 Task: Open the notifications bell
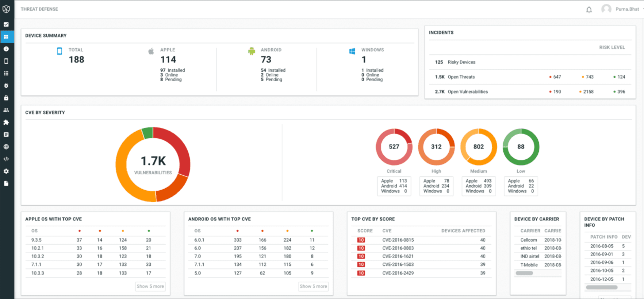pos(589,9)
